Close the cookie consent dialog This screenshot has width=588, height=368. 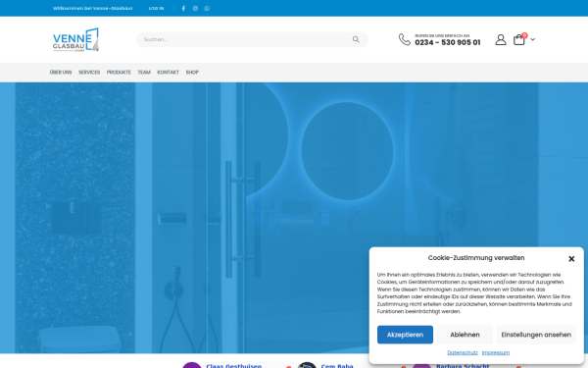tap(571, 259)
